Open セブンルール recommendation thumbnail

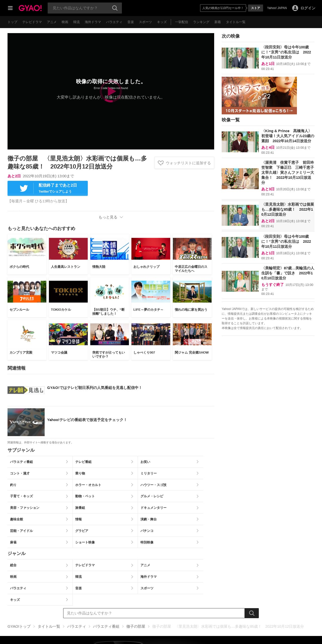[x=27, y=292]
